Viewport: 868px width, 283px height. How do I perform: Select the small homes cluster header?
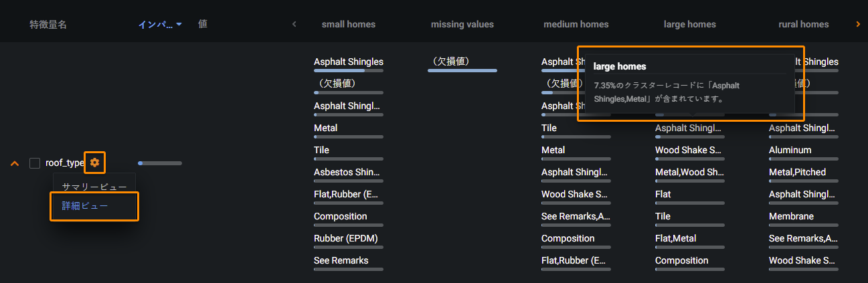tap(348, 25)
